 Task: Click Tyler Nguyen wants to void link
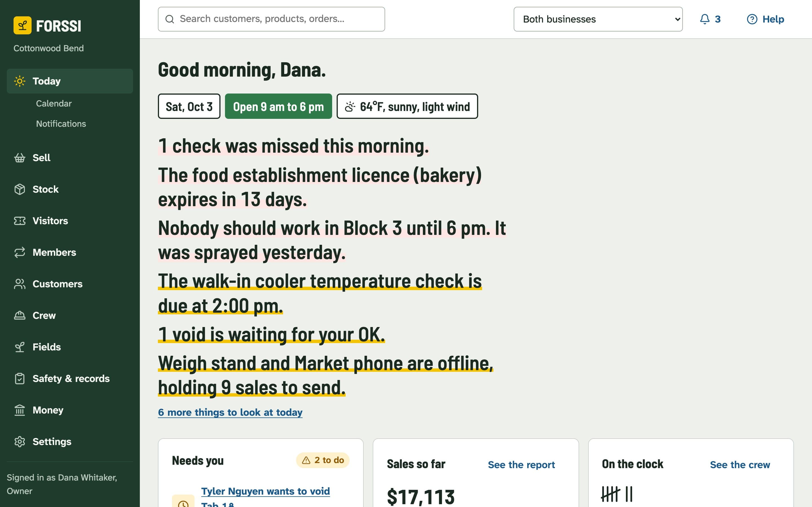[x=265, y=491]
